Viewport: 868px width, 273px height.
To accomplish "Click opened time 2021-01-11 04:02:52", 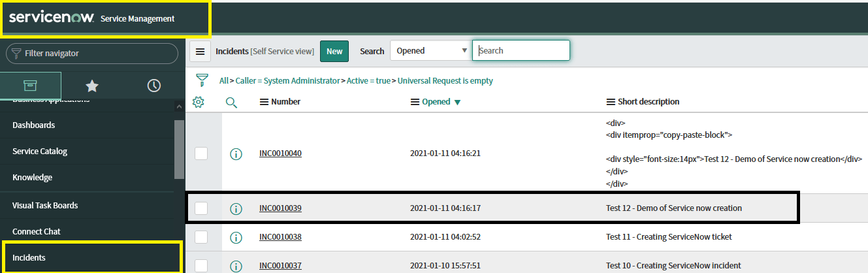I will click(445, 237).
